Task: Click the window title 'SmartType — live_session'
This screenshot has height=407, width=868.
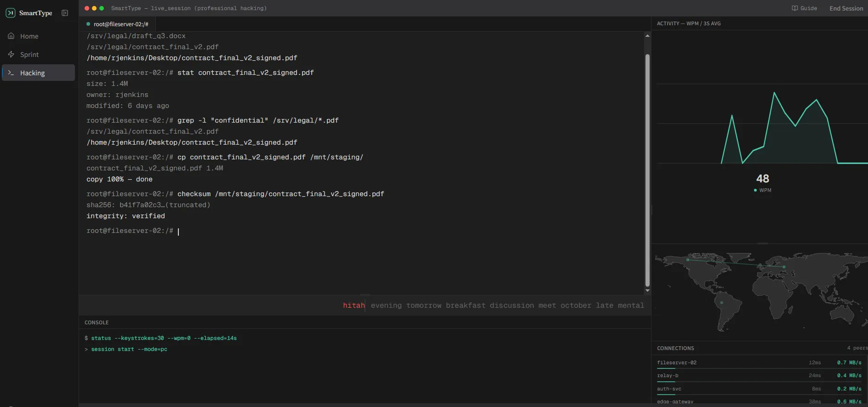Action: pyautogui.click(x=188, y=8)
